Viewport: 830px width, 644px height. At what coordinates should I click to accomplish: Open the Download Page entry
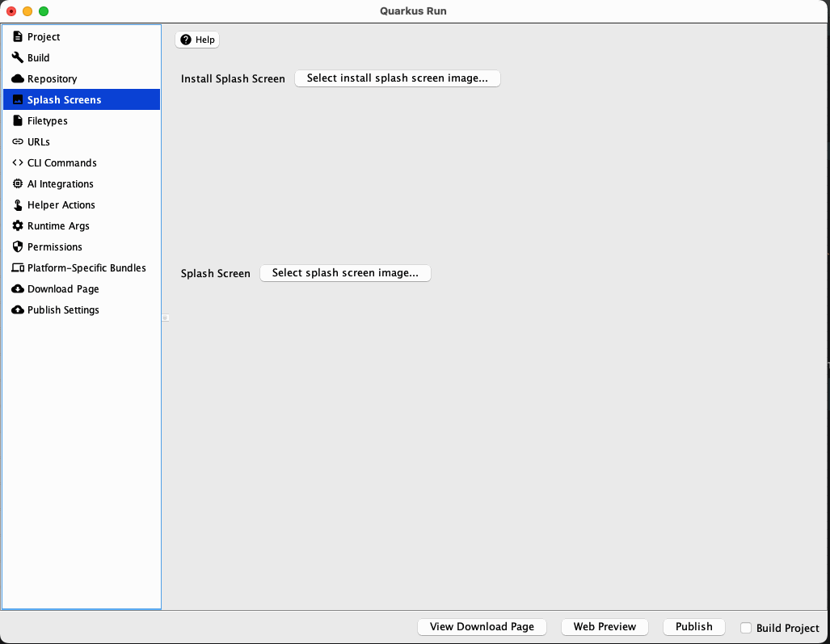(x=82, y=289)
